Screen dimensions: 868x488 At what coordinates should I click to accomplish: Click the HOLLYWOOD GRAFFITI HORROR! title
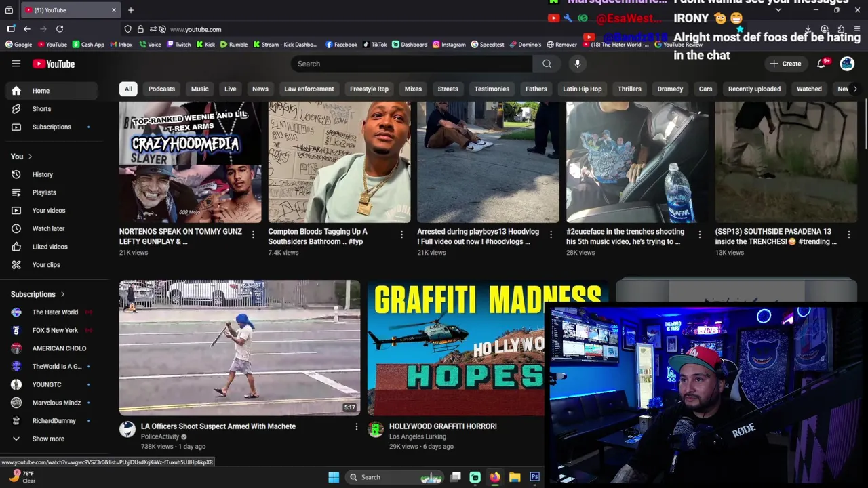(x=443, y=426)
